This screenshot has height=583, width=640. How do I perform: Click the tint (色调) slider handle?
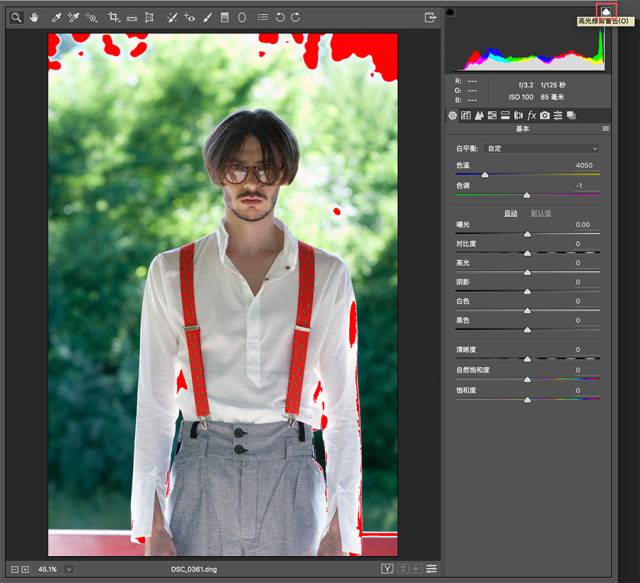click(527, 195)
